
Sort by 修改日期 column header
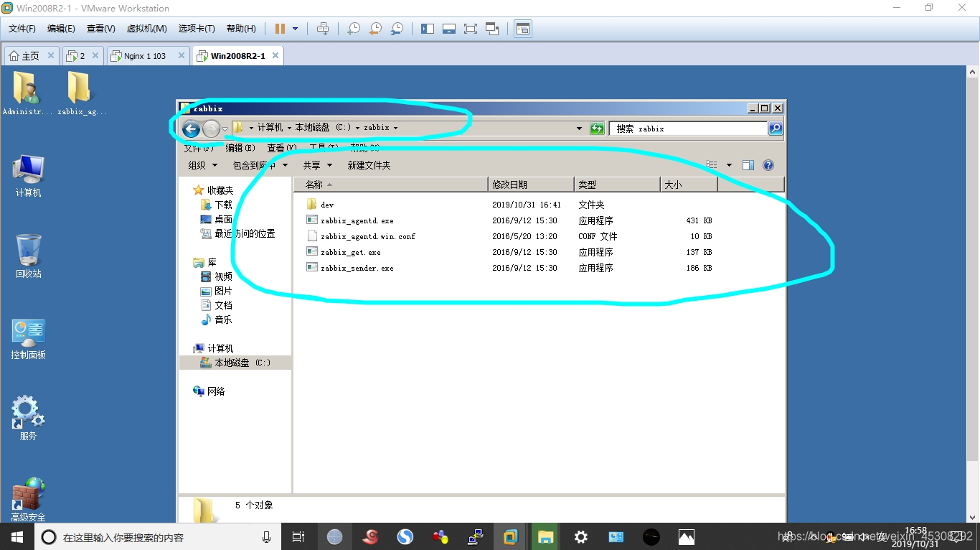[531, 185]
